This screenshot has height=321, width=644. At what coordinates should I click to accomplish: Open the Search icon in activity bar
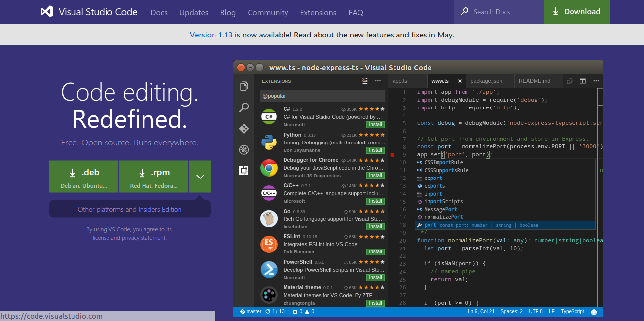pos(244,107)
